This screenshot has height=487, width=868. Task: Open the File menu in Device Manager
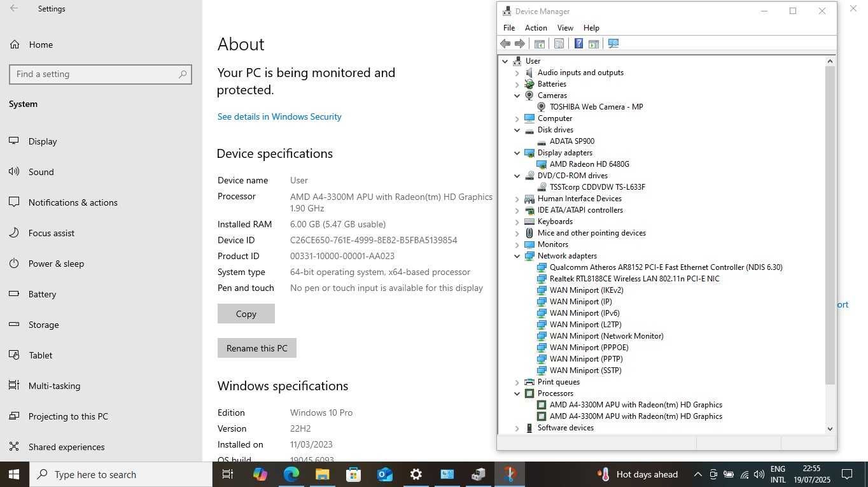[x=509, y=28]
